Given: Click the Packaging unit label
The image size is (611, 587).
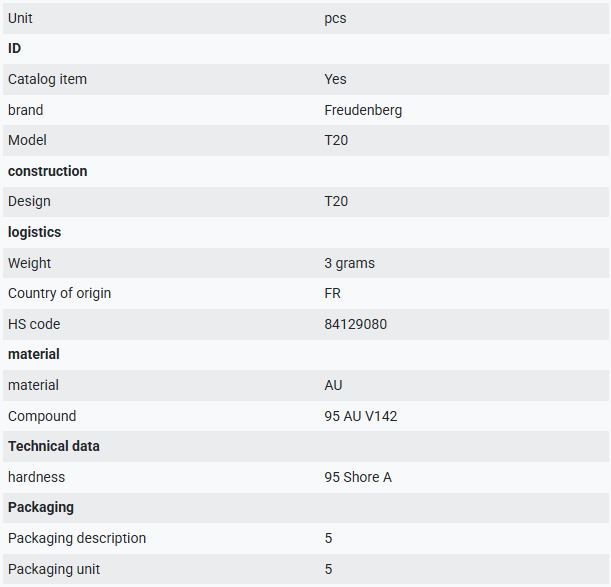Looking at the screenshot, I should pyautogui.click(x=54, y=569).
